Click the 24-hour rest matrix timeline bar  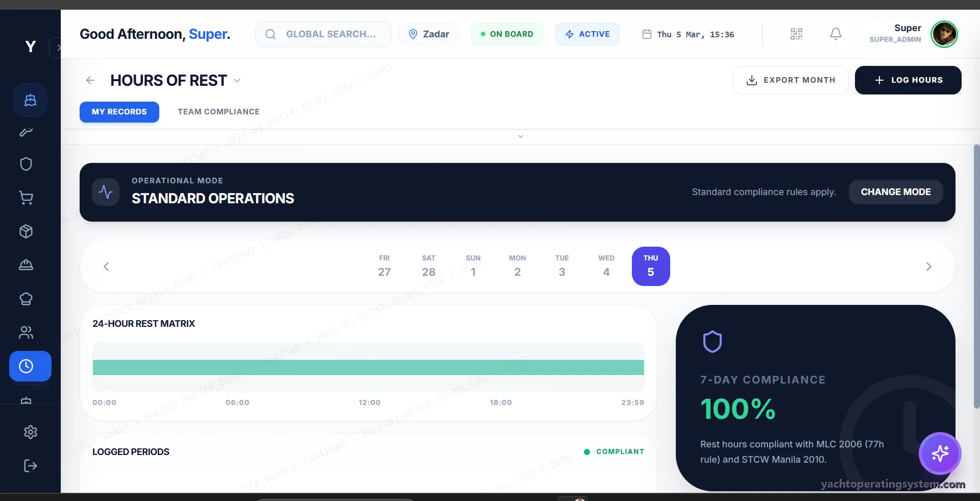368,367
